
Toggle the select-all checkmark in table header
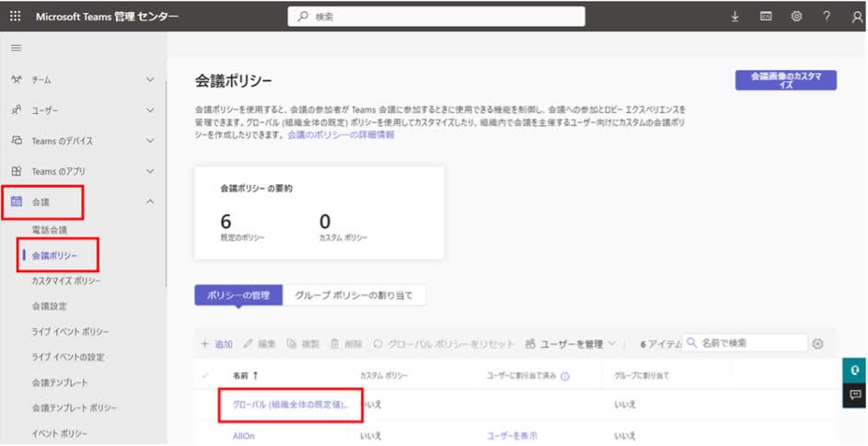[x=205, y=376]
